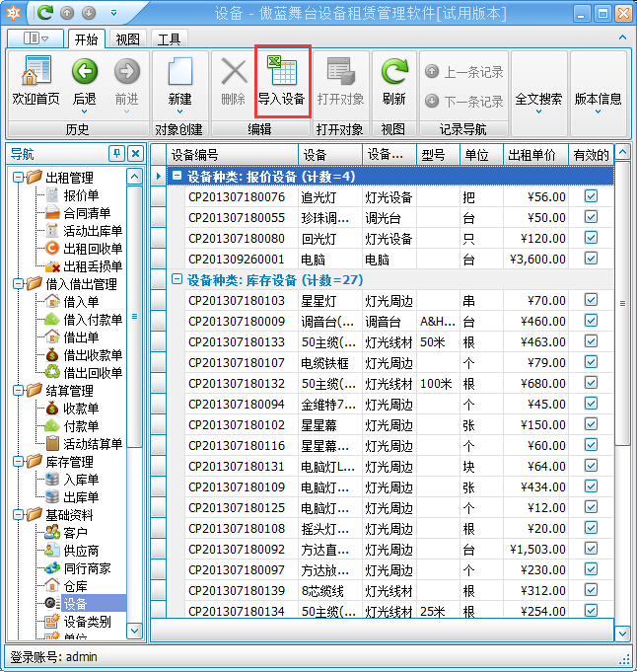Collapse the 结算管理 tree folder
637x672 pixels.
18,391
